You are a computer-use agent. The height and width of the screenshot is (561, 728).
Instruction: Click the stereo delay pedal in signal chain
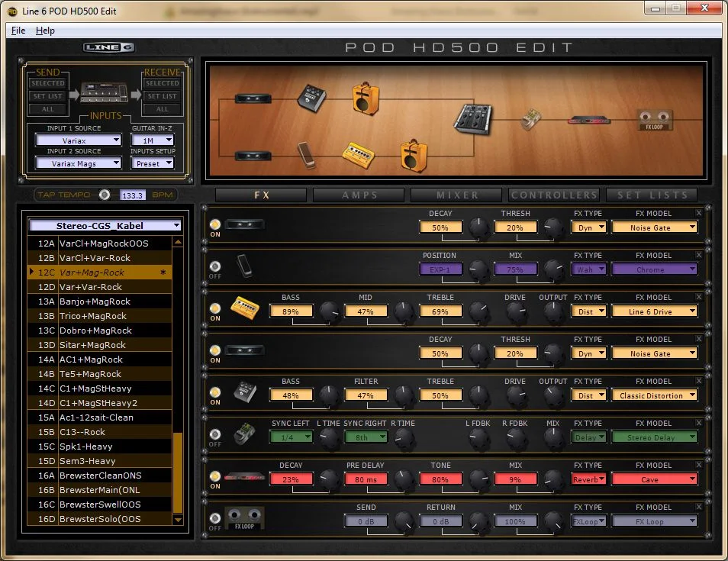[533, 120]
